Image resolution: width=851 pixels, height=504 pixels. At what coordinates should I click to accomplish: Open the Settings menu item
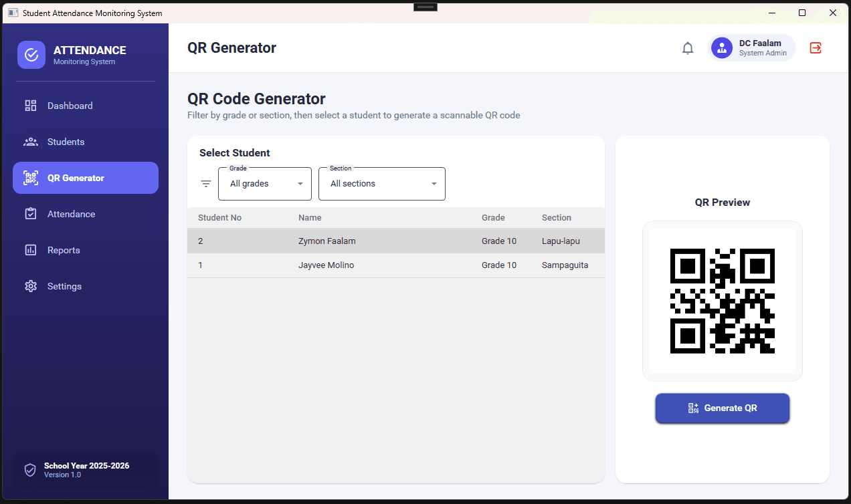[86, 286]
